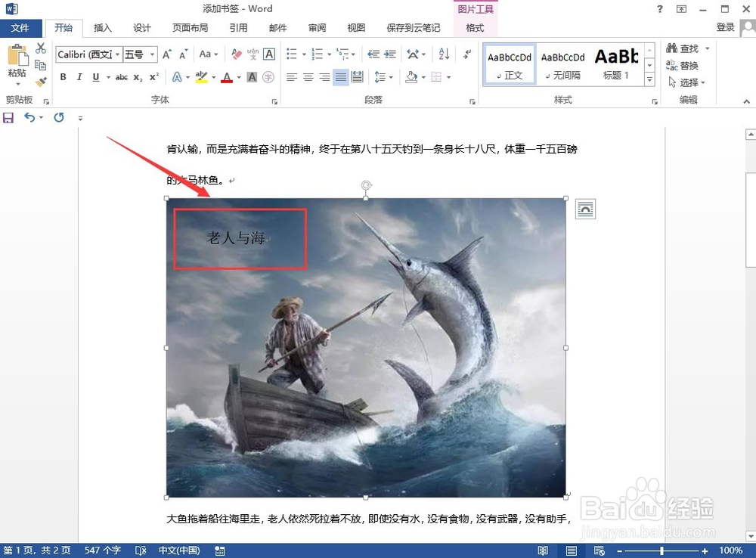The width and height of the screenshot is (756, 558).
Task: Toggle justify alignment
Action: tap(341, 77)
